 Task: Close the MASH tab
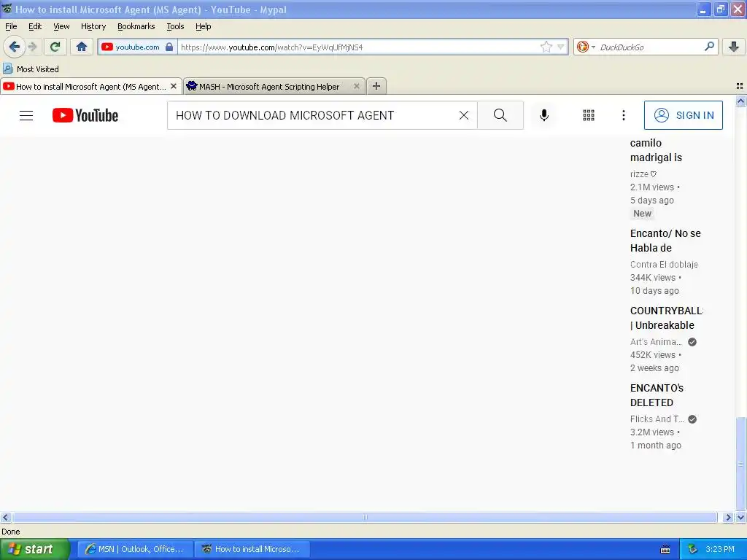[356, 86]
